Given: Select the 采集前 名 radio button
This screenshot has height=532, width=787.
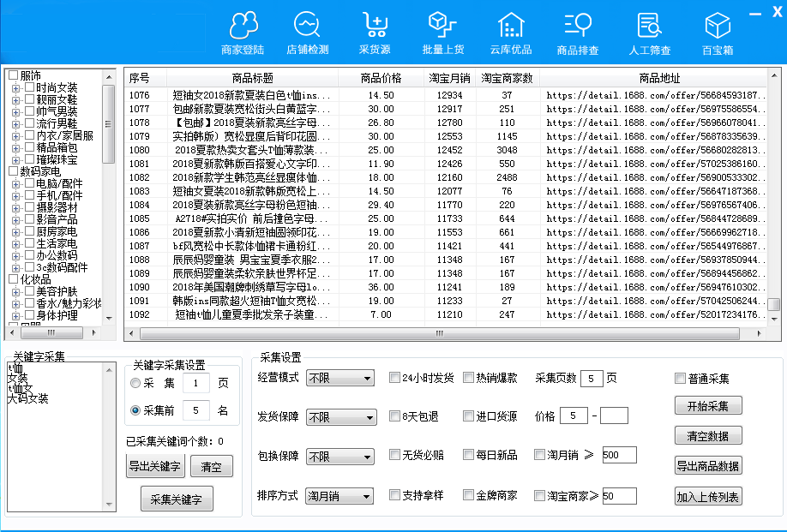Looking at the screenshot, I should 135,410.
